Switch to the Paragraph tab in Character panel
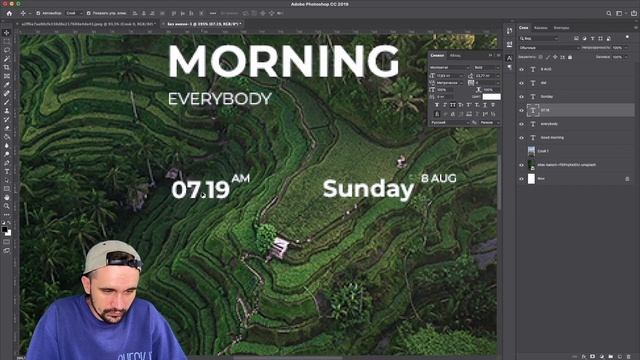This screenshot has height=360, width=640. point(456,56)
